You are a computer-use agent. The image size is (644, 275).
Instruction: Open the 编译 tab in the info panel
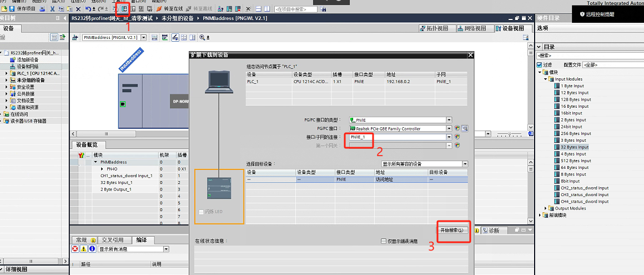[x=142, y=240]
